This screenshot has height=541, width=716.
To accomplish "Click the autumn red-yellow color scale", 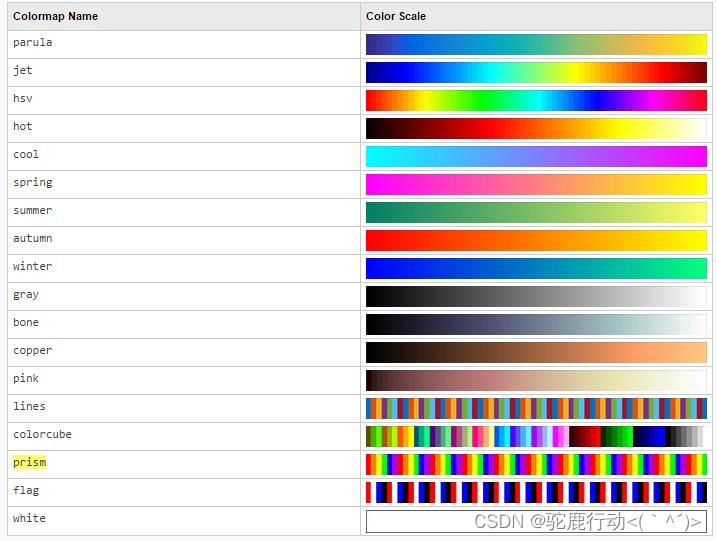I will tap(536, 241).
